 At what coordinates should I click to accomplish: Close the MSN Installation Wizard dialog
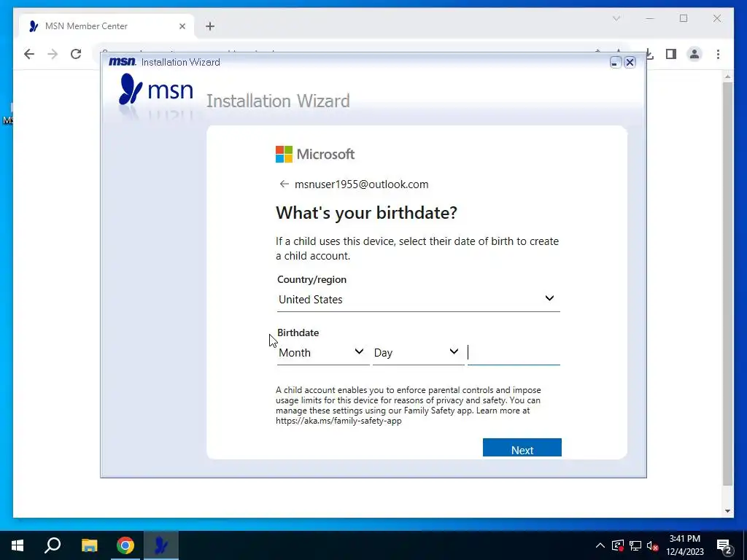pos(630,63)
